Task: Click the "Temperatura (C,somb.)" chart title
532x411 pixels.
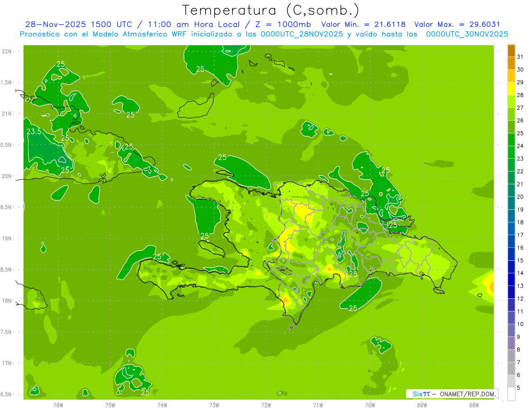Action: point(271,10)
